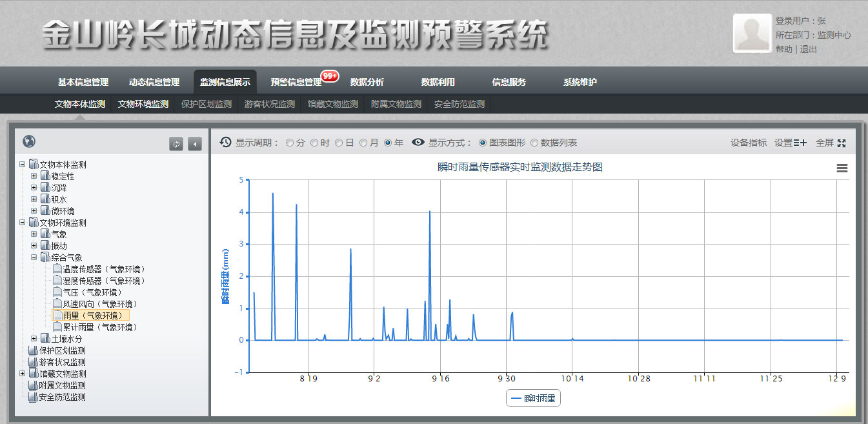Open the 设置 settings icon
Image resolution: width=868 pixels, height=424 pixels.
pos(800,143)
